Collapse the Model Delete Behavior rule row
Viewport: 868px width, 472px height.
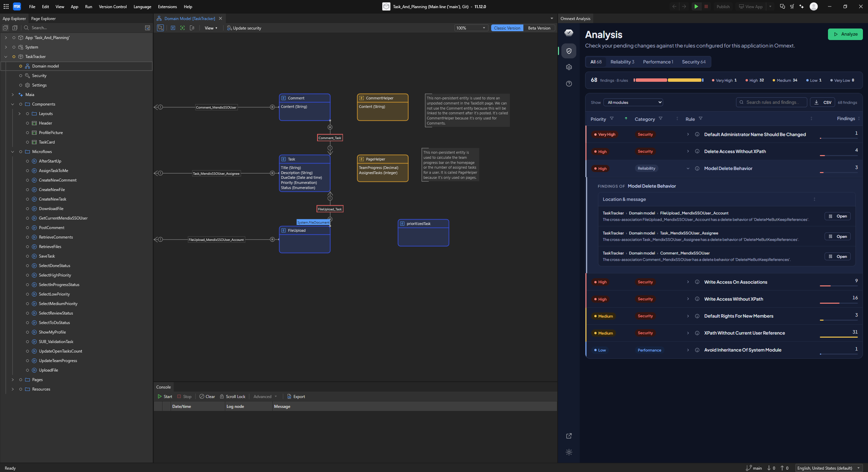688,169
